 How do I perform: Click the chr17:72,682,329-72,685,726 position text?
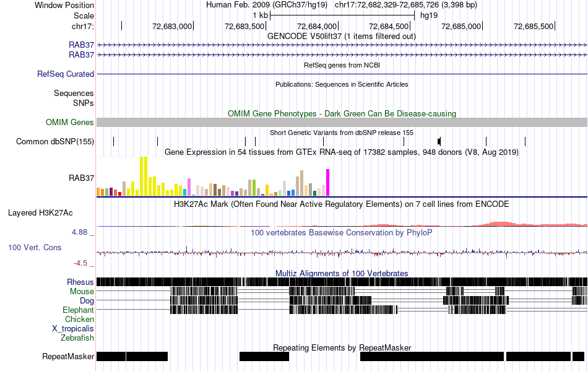[x=406, y=5]
